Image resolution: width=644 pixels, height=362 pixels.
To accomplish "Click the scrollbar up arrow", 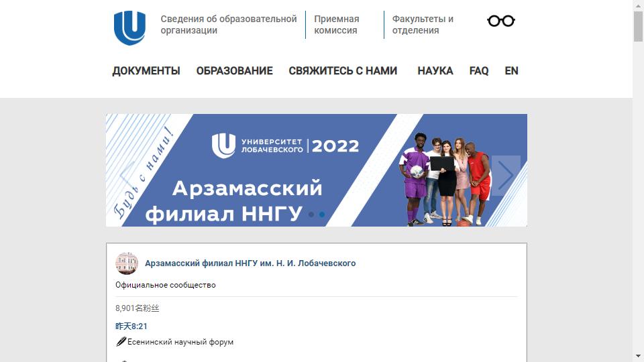I will point(638,5).
